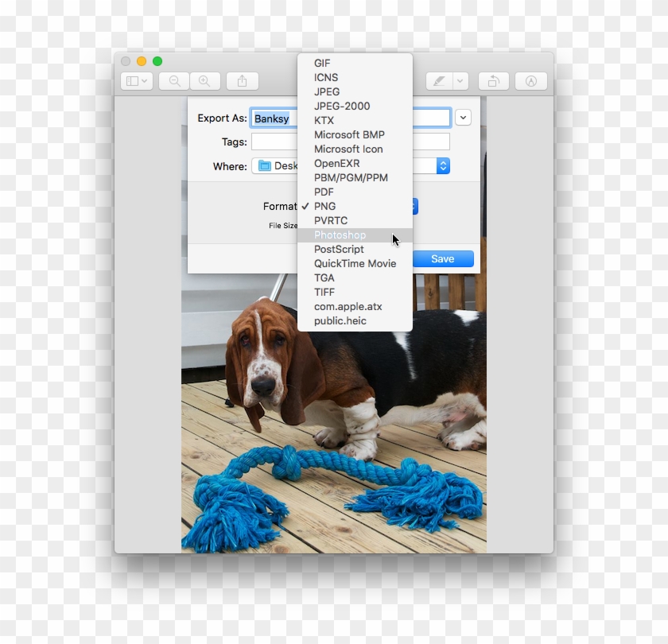The image size is (668, 644).
Task: Select Photoshop as the export format
Action: coord(340,235)
